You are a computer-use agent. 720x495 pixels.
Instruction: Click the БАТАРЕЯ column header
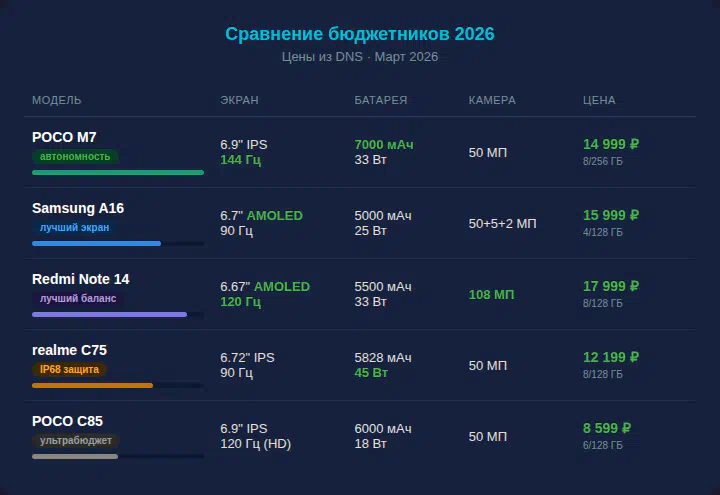tap(381, 100)
